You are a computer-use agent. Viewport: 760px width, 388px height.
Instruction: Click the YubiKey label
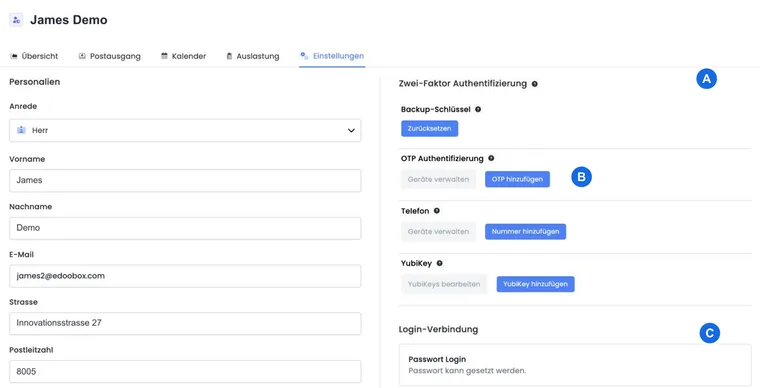tap(416, 264)
